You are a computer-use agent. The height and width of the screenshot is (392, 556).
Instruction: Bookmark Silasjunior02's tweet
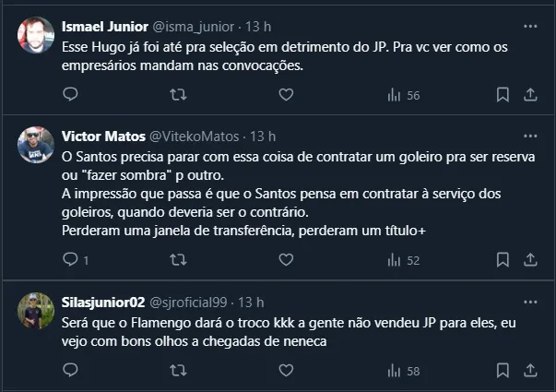(x=503, y=371)
